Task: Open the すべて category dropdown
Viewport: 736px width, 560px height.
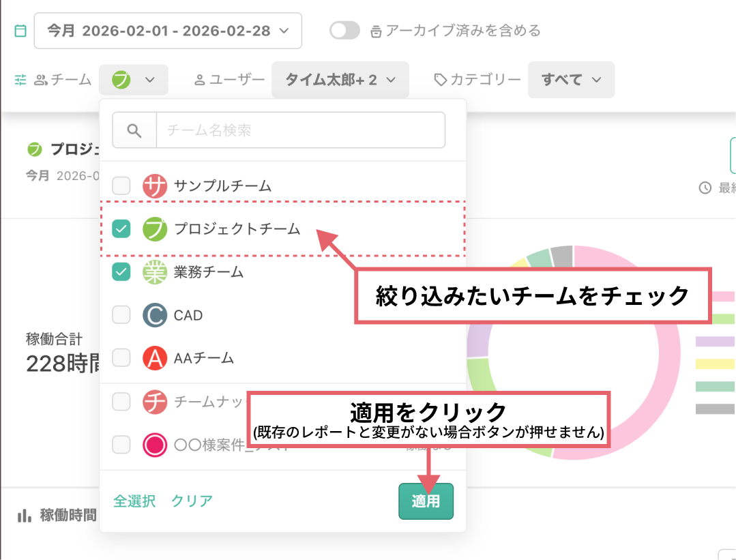Action: click(x=571, y=80)
